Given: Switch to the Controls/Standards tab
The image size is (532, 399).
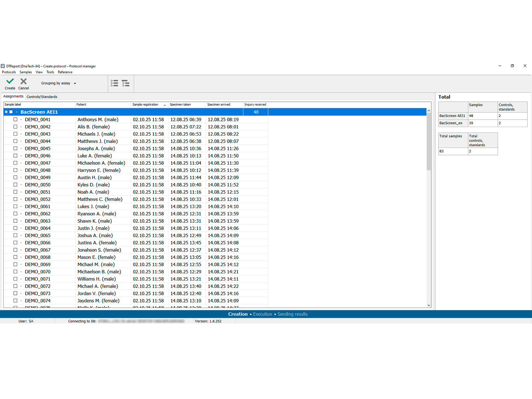Looking at the screenshot, I should point(42,97).
